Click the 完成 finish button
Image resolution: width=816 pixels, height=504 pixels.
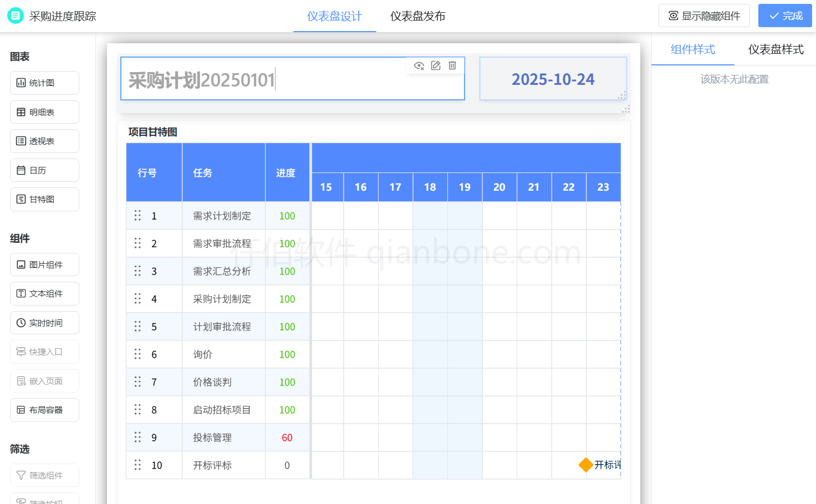[785, 16]
